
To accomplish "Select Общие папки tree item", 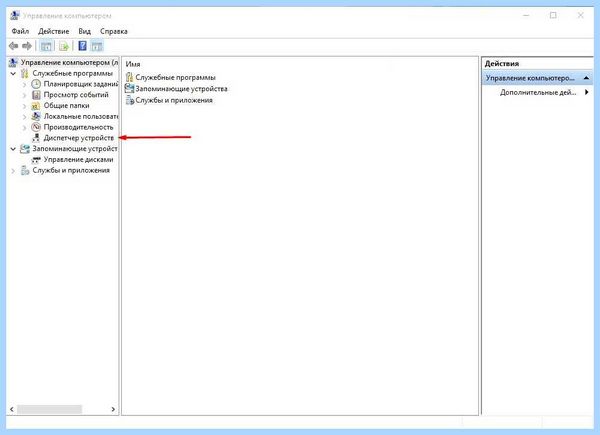I will tap(66, 106).
